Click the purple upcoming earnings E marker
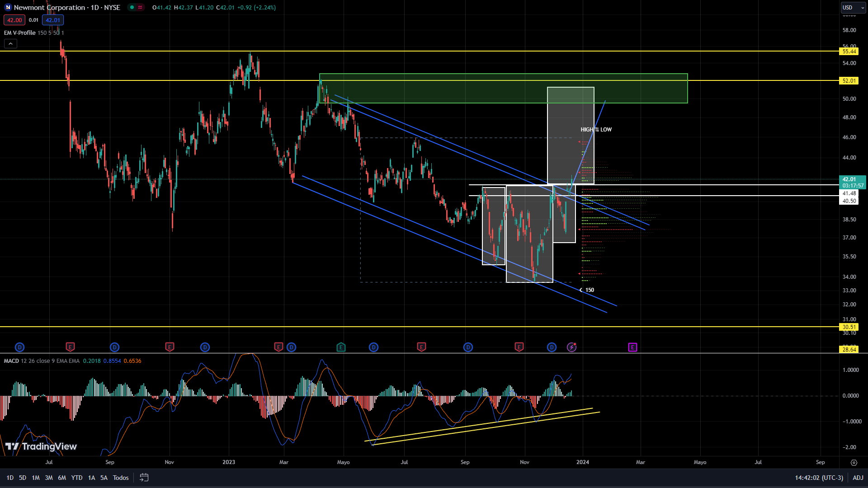 (x=632, y=347)
